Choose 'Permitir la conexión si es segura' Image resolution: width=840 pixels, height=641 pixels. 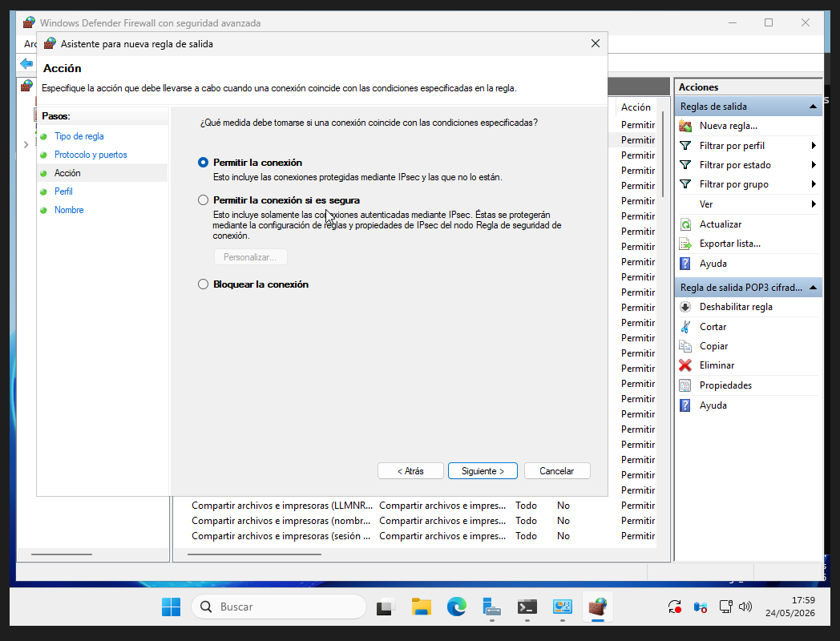click(203, 200)
